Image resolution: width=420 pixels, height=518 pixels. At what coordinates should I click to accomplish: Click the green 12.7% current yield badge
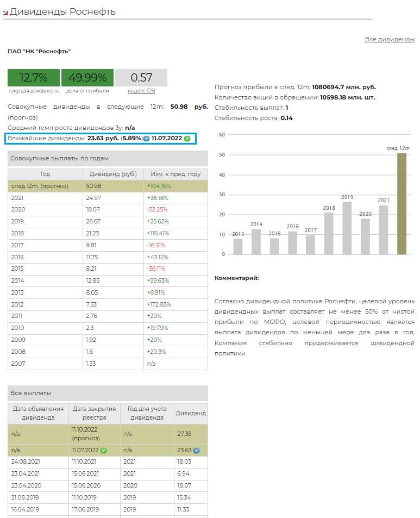(33, 77)
